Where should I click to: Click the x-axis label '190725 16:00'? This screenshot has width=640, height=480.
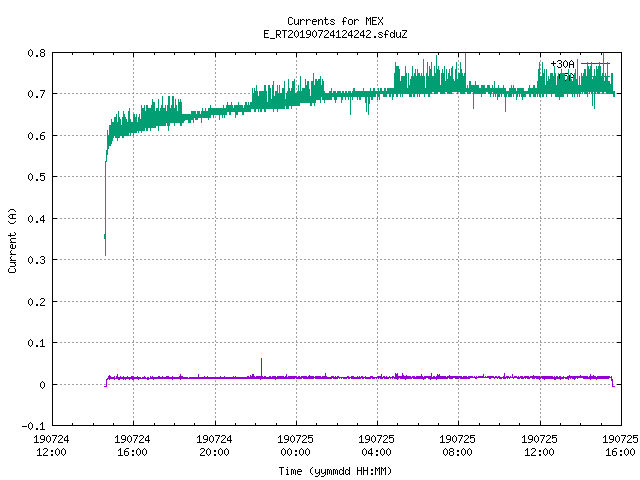coord(620,445)
